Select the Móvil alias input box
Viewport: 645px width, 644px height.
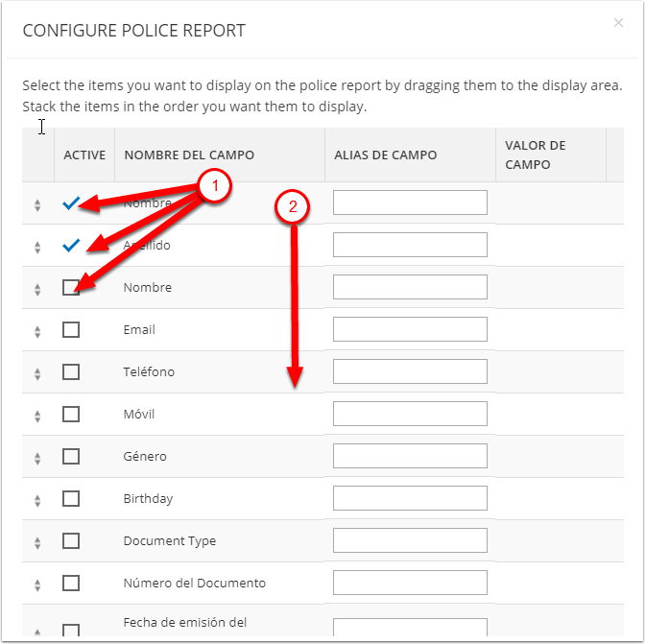click(x=410, y=414)
